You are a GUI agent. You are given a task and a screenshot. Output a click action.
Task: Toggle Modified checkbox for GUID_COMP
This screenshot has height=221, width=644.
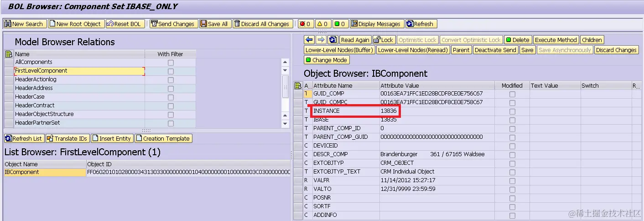click(x=512, y=94)
